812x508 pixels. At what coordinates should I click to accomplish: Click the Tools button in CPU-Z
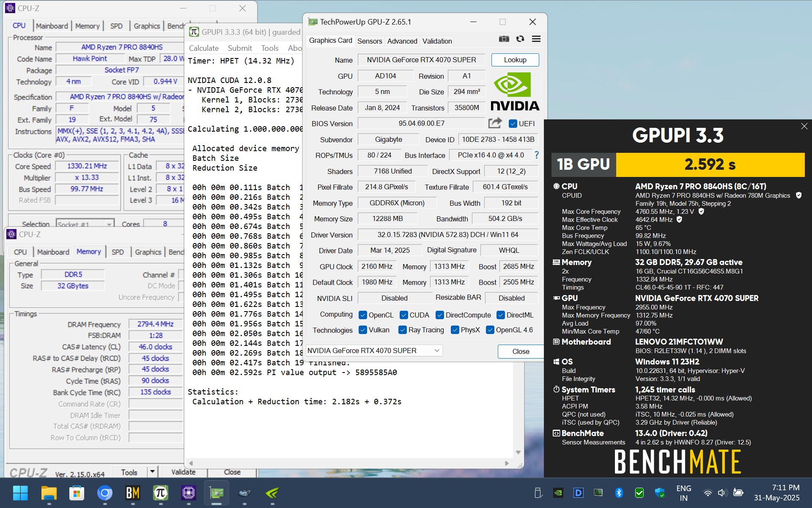point(129,472)
